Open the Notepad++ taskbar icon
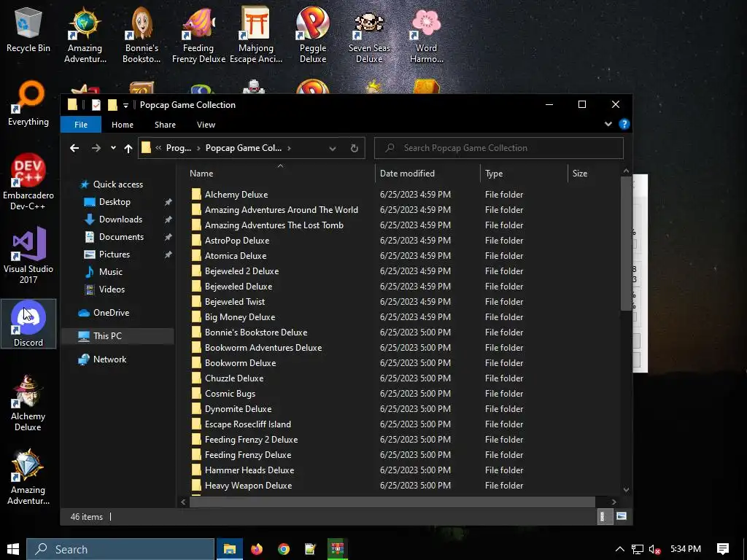This screenshot has width=747, height=560. point(310,549)
